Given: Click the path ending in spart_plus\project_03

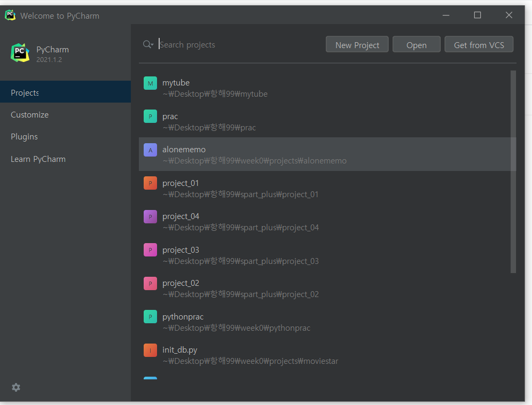Looking at the screenshot, I should (x=240, y=261).
